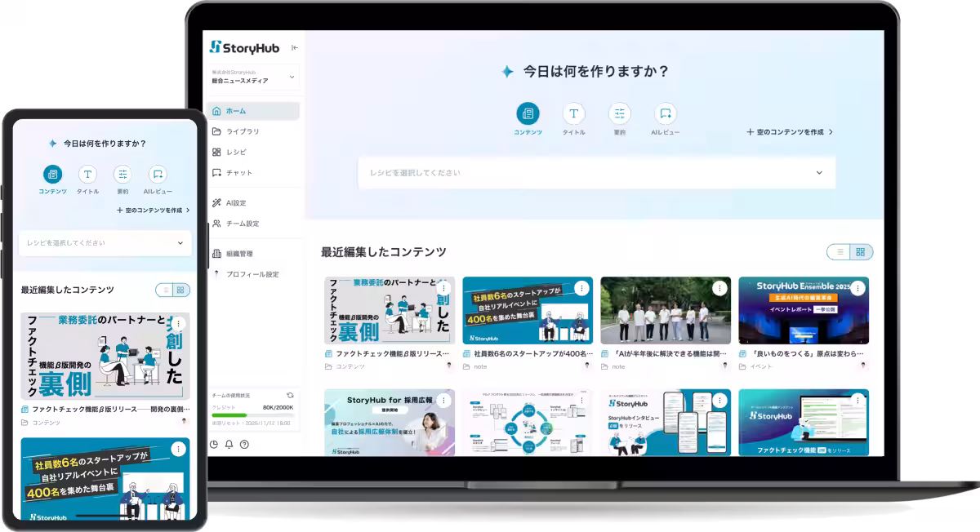This screenshot has width=980, height=532.
Task: Open options menu on StoryHub Ensemble 2025 card
Action: coord(857,288)
